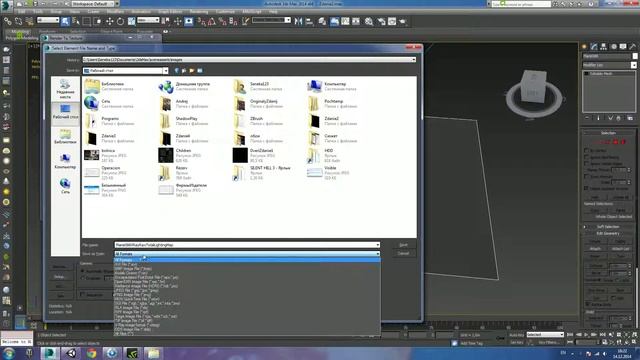The width and height of the screenshot is (640, 360).
Task: Click the Up One Level icon in file dialog
Action: [184, 71]
